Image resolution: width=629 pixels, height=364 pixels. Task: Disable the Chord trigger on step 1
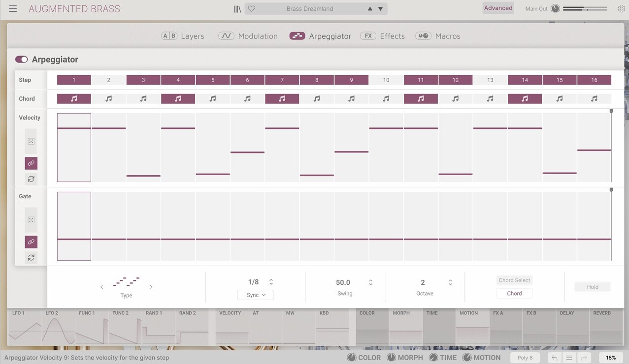[x=73, y=98]
